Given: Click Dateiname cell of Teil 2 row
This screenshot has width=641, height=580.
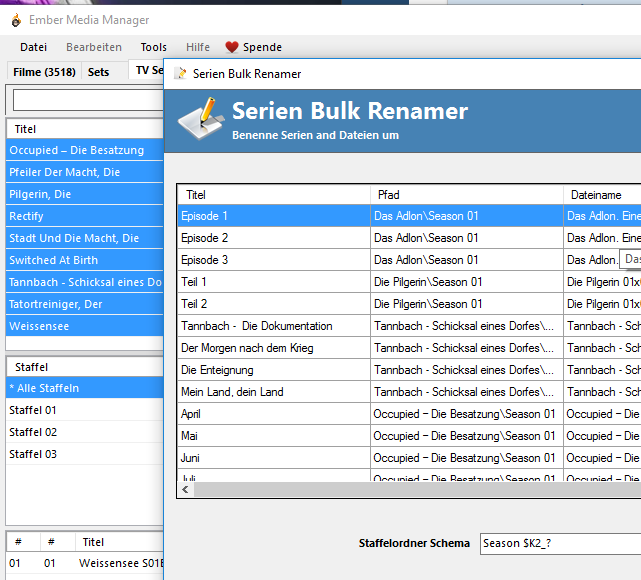Looking at the screenshot, I should coord(603,304).
